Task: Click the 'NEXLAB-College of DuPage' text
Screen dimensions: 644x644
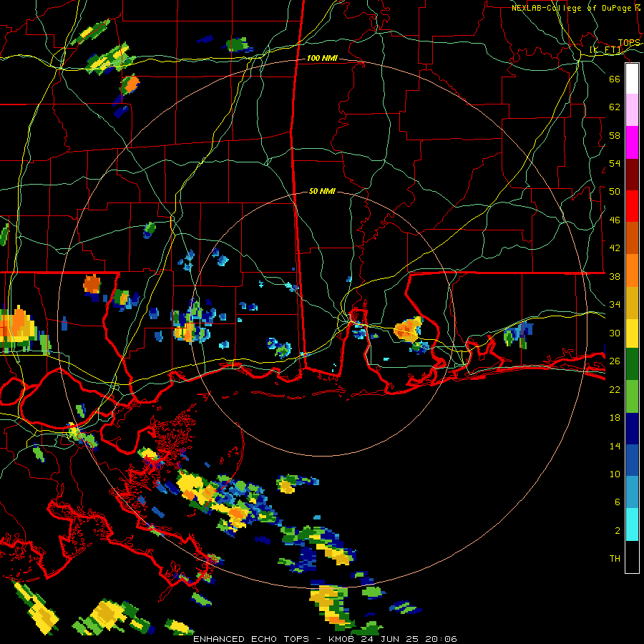Action: [572, 8]
